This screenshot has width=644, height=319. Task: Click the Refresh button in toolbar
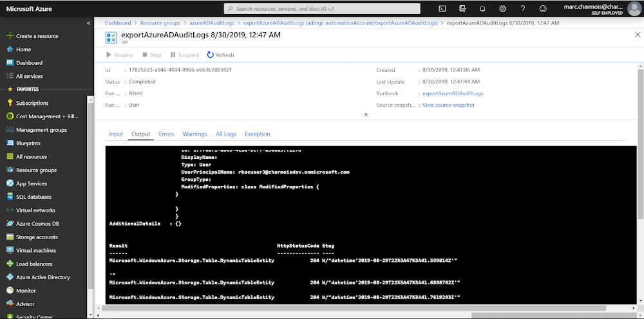point(220,55)
